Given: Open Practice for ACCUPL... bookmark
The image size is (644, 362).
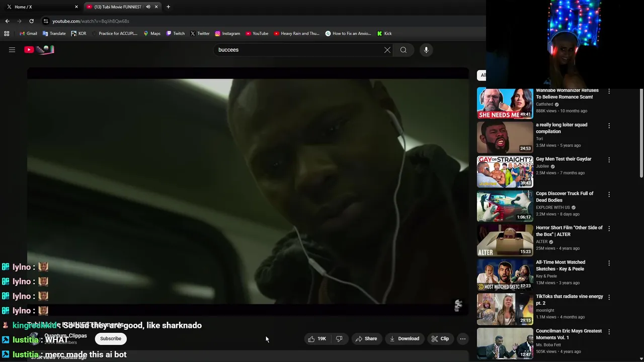Looking at the screenshot, I should [x=114, y=34].
